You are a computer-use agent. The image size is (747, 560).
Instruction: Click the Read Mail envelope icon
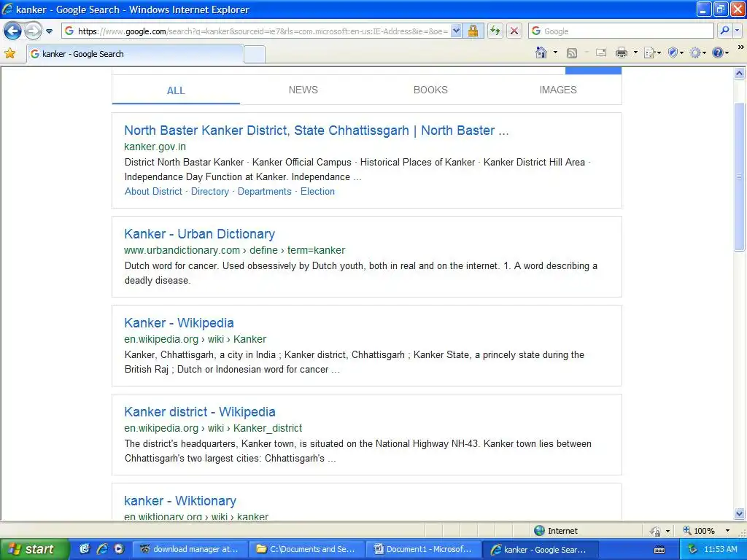click(601, 52)
